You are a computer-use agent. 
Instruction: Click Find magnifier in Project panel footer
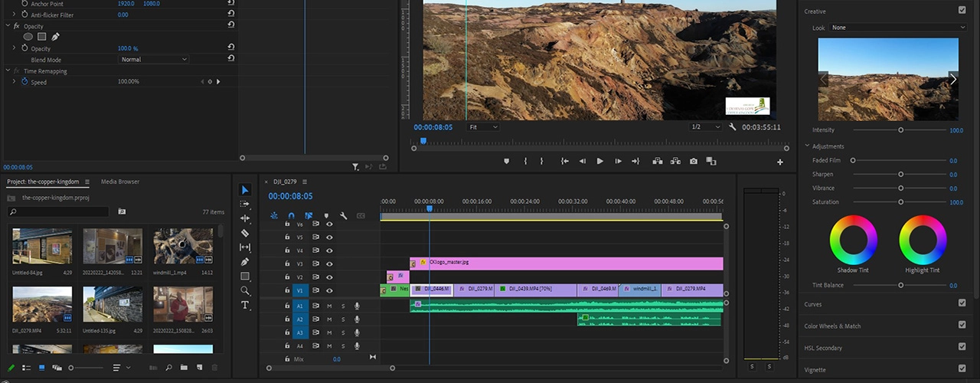point(168,368)
